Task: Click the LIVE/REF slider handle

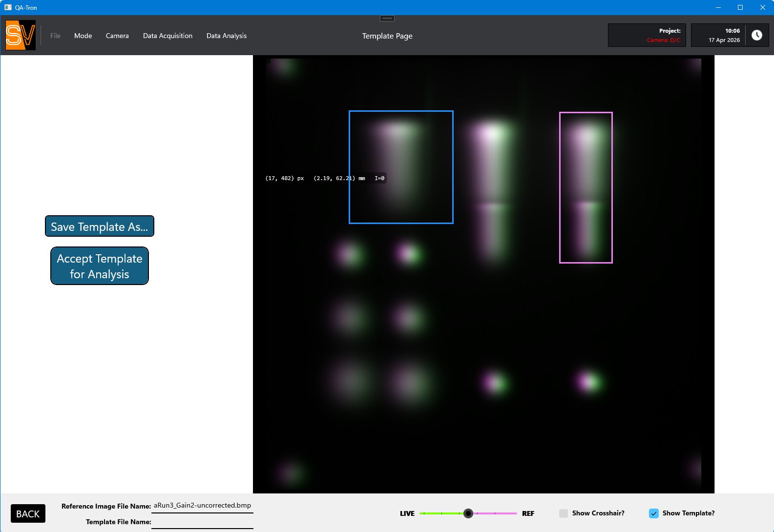Action: tap(468, 513)
